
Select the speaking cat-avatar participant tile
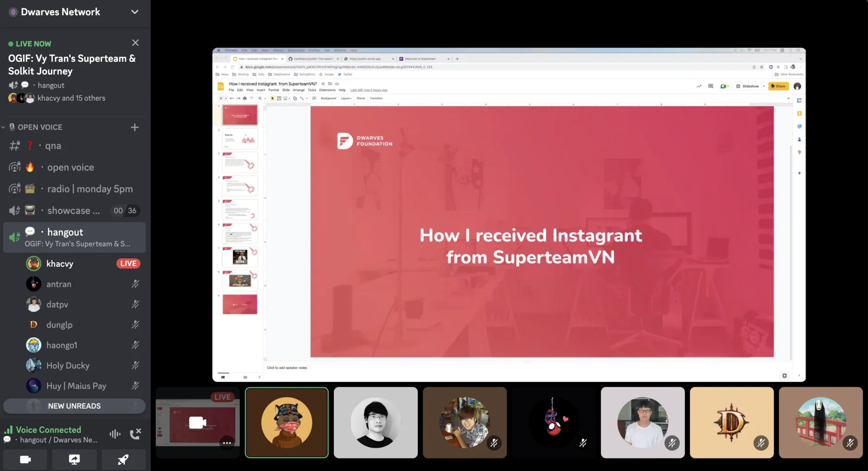point(287,422)
